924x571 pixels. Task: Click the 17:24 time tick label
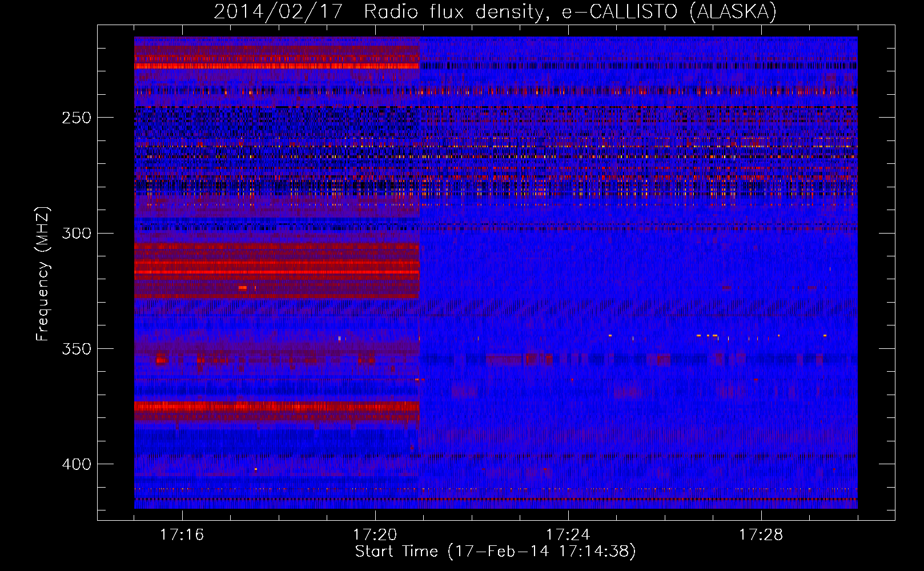(568, 535)
